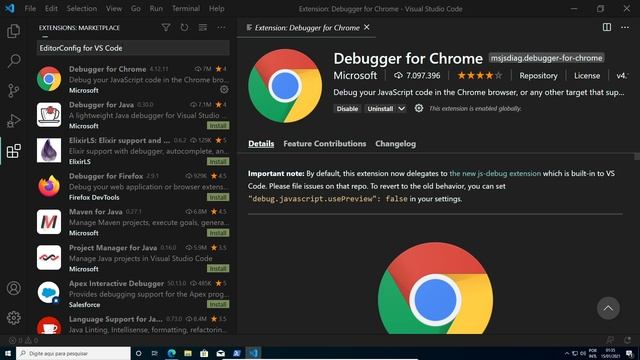This screenshot has width=640, height=360.
Task: Open the Terminal menu
Action: (x=186, y=9)
